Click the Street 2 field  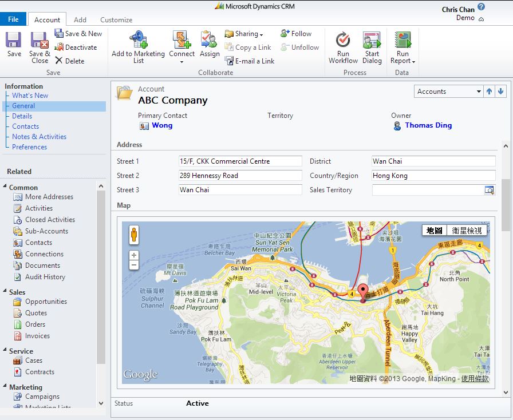pyautogui.click(x=240, y=176)
